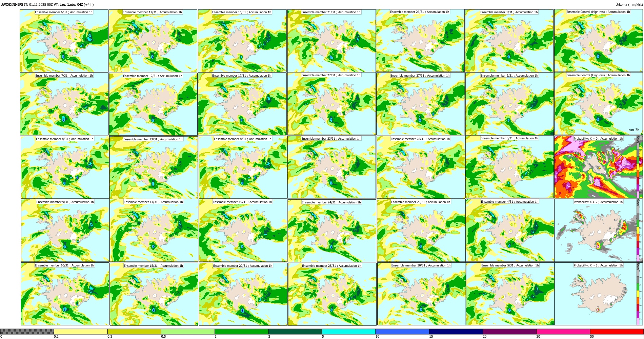Open the Ensemble member 6/31 precipitation map
The height and width of the screenshot is (339, 644).
click(64, 41)
